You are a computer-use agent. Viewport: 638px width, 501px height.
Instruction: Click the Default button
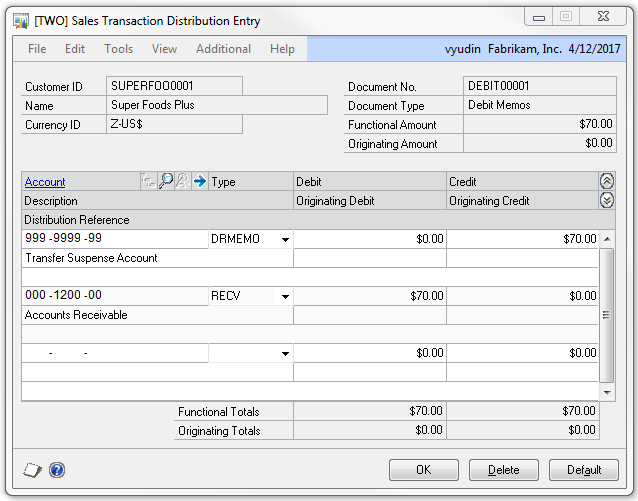(x=583, y=470)
